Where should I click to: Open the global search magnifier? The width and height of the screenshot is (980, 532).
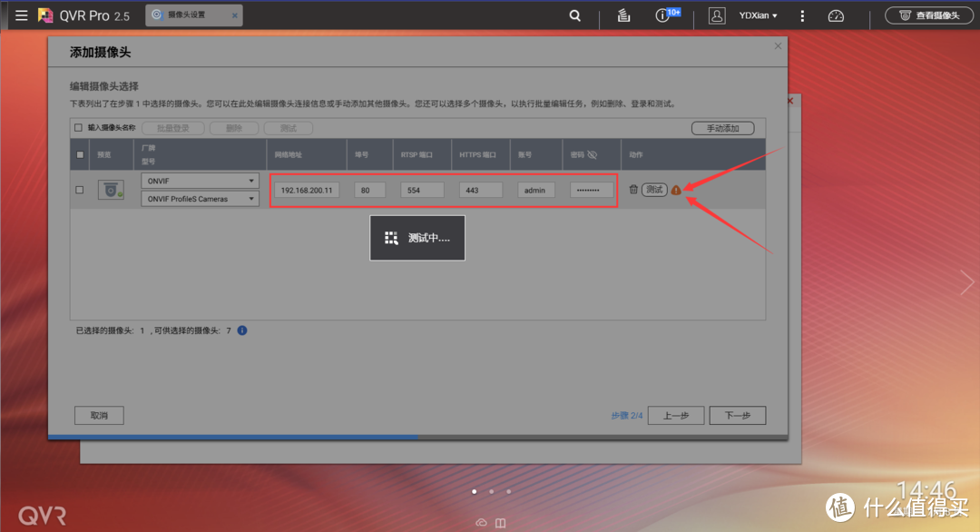click(x=574, y=15)
